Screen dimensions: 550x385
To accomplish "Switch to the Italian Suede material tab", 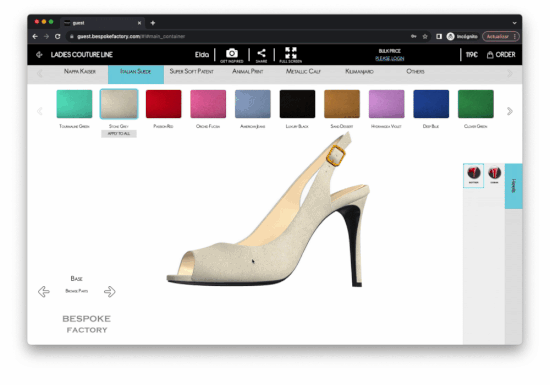I will pyautogui.click(x=136, y=74).
